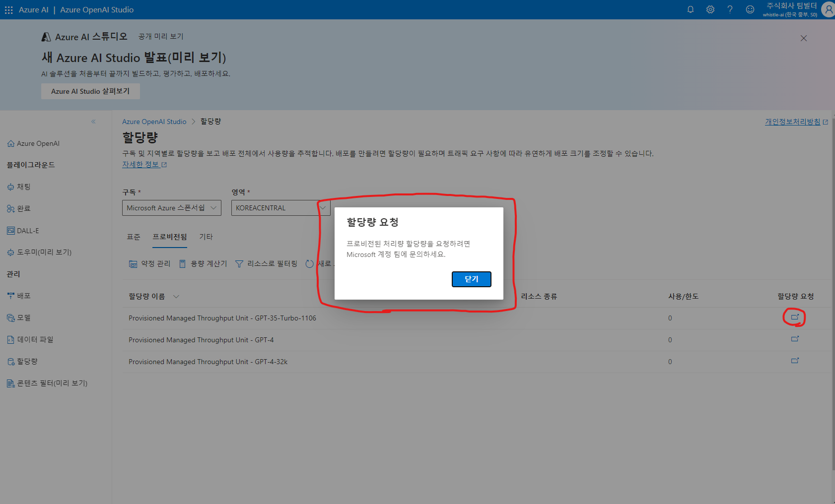The height and width of the screenshot is (504, 835).
Task: Open the 개인정보처리방침 link
Action: point(796,122)
